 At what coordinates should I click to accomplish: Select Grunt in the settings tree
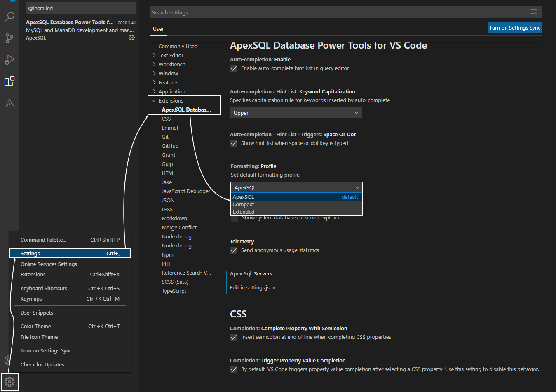coord(168,155)
